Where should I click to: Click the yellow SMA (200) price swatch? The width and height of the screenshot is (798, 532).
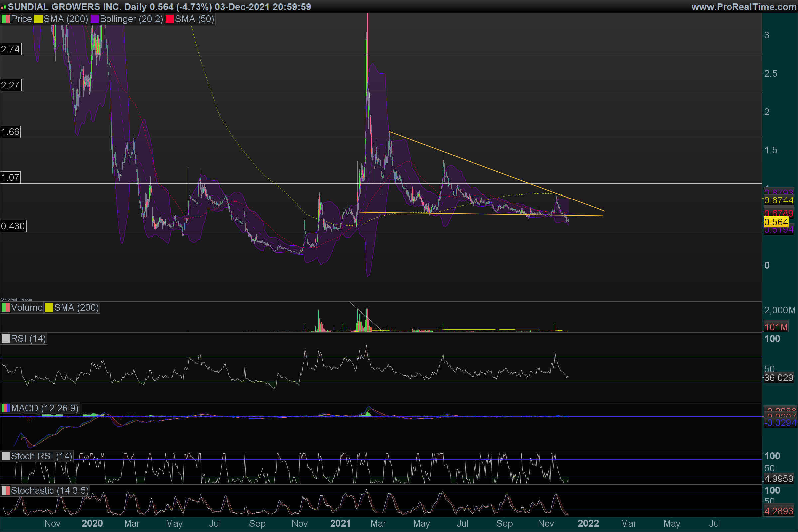pyautogui.click(x=38, y=19)
